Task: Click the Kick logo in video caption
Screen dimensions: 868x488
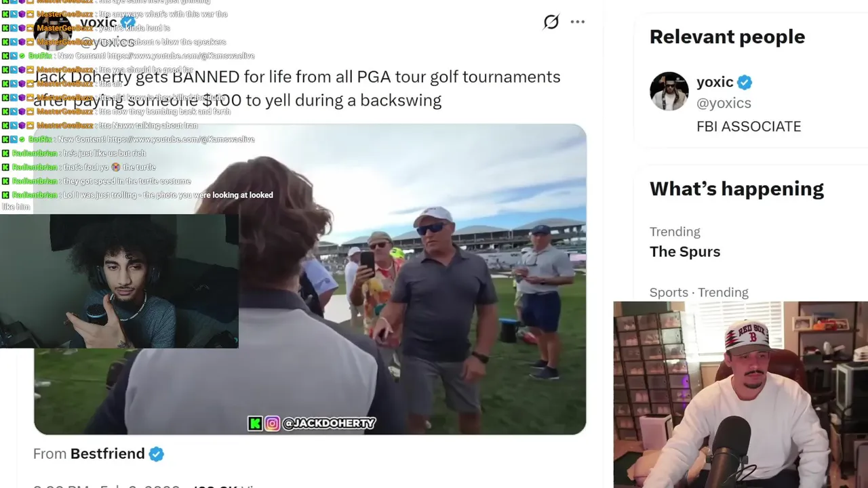Action: click(x=255, y=424)
